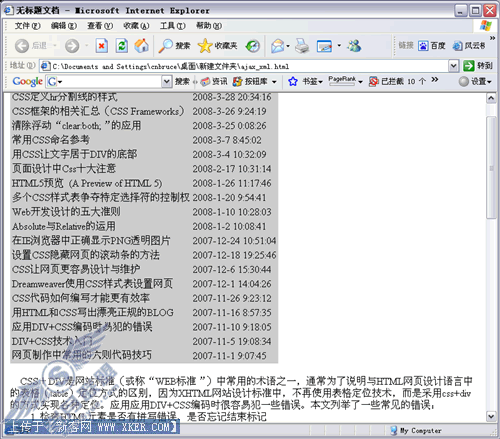This screenshot has width=500, height=439.
Task: Open the Google button gallery 按钮库 icon
Action: coord(237,81)
